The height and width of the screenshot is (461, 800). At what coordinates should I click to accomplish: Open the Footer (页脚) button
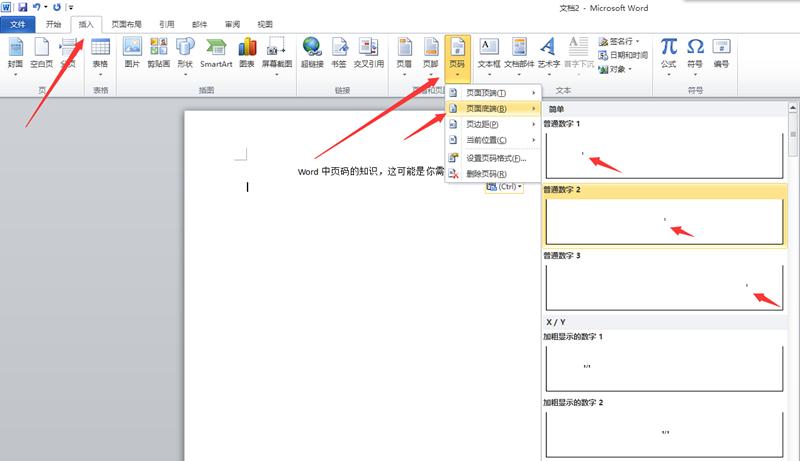coord(431,55)
